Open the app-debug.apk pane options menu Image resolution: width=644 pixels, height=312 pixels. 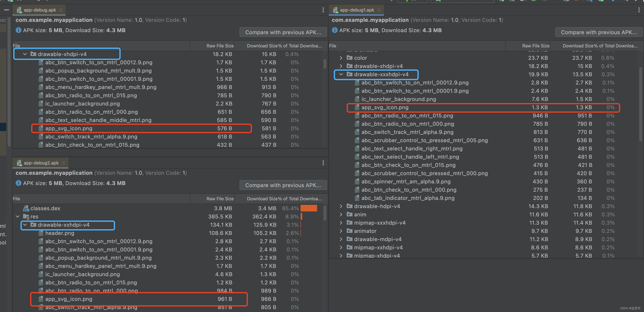323,10
